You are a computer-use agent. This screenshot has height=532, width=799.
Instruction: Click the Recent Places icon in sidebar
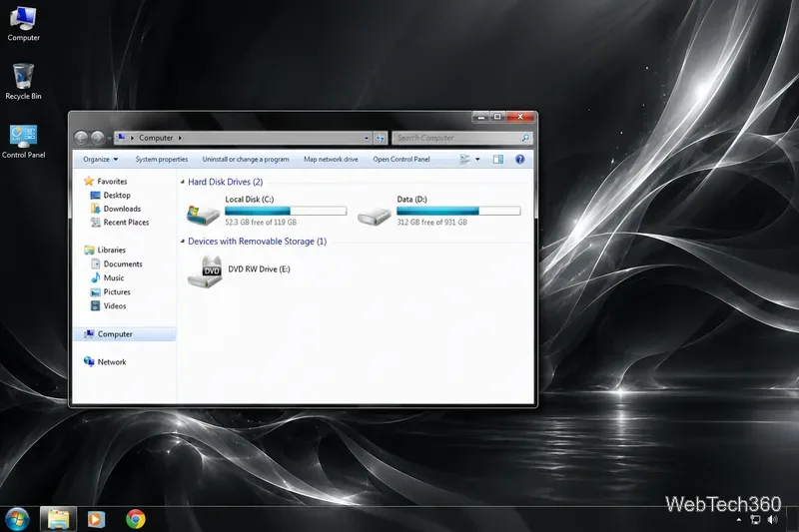(95, 223)
